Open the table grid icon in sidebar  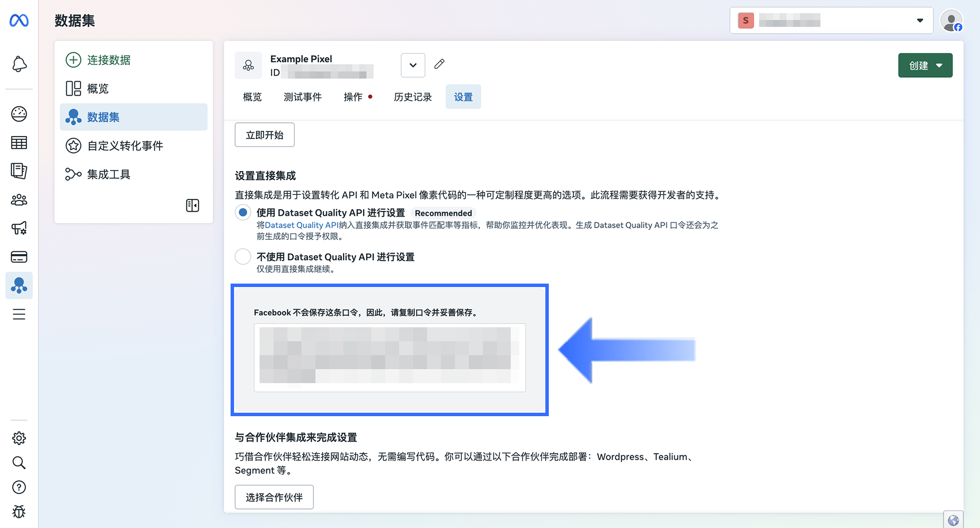pyautogui.click(x=19, y=142)
